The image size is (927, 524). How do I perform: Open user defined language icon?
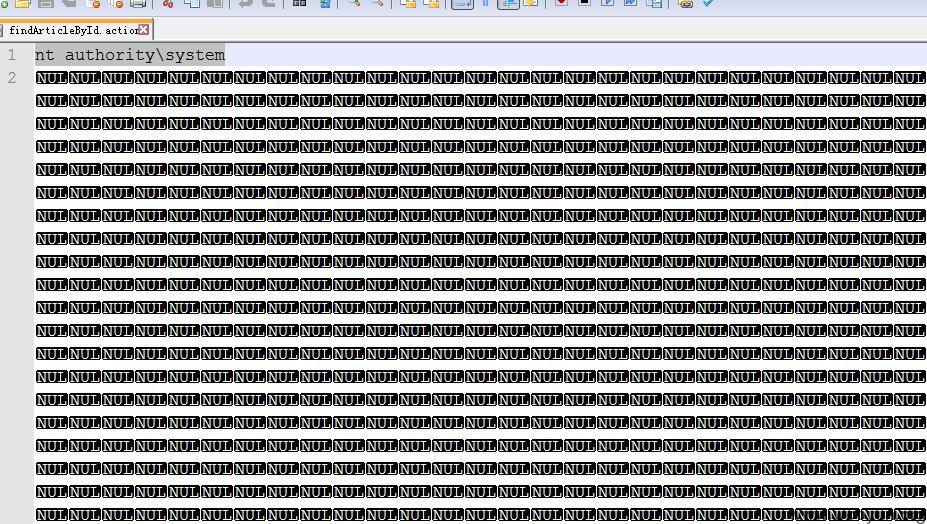[531, 3]
